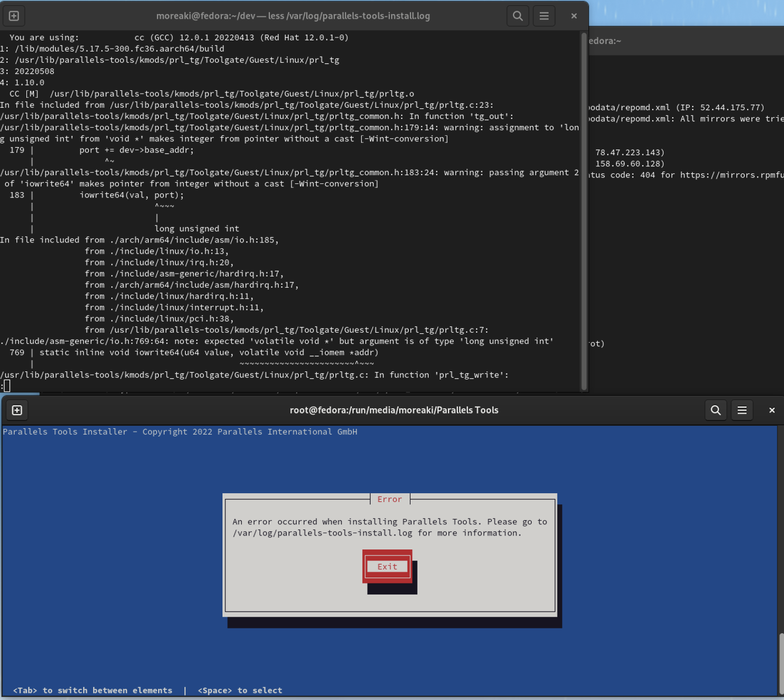Click the "In function 'prl_tg_write':" line
This screenshot has height=700, width=784.
255,375
